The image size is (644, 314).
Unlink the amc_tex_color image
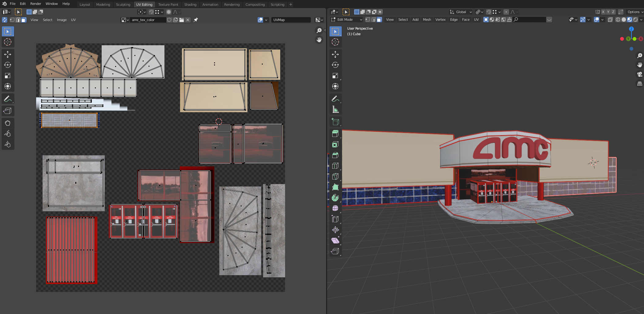coord(188,20)
